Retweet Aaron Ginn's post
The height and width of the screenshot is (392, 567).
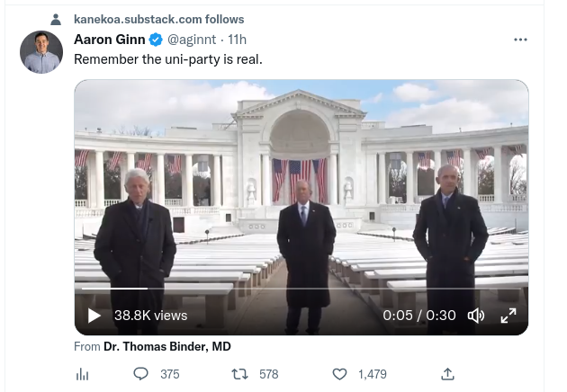click(x=241, y=374)
